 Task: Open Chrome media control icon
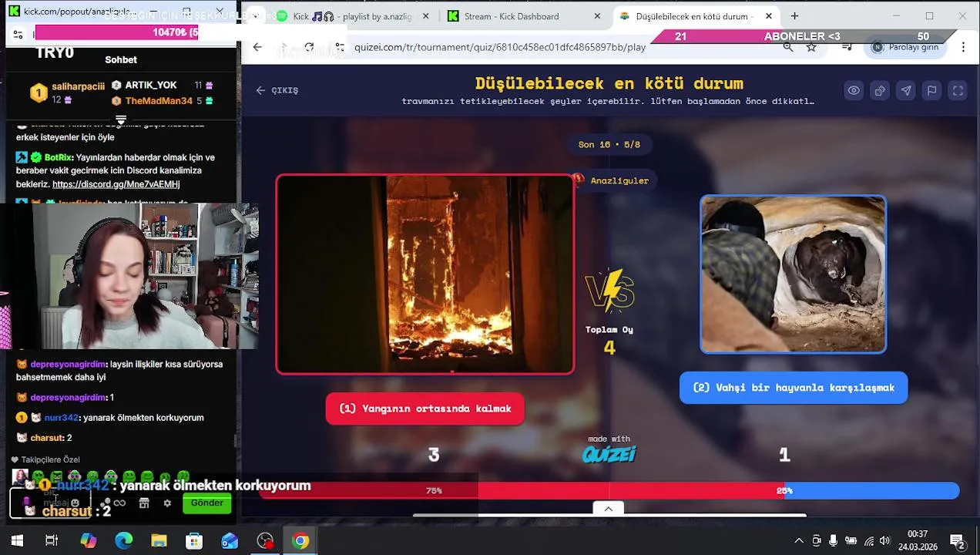[x=847, y=47]
